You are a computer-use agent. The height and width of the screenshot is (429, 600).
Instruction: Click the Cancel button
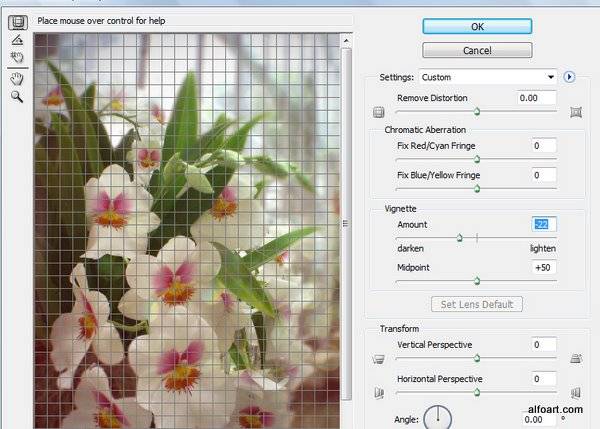[477, 50]
